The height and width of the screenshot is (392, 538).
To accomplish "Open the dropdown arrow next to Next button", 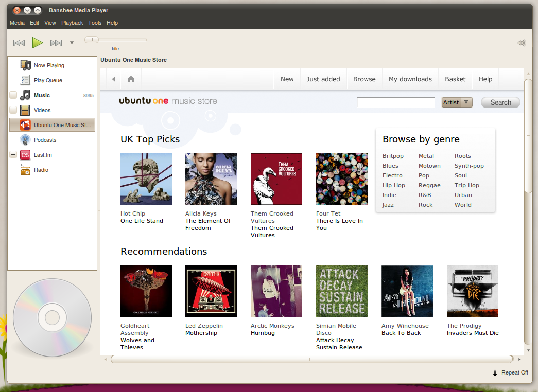I will point(72,43).
